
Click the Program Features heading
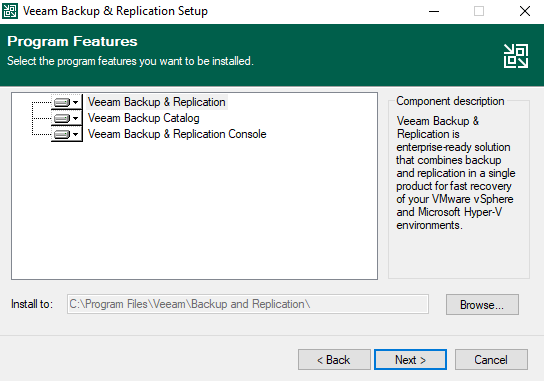[x=72, y=41]
